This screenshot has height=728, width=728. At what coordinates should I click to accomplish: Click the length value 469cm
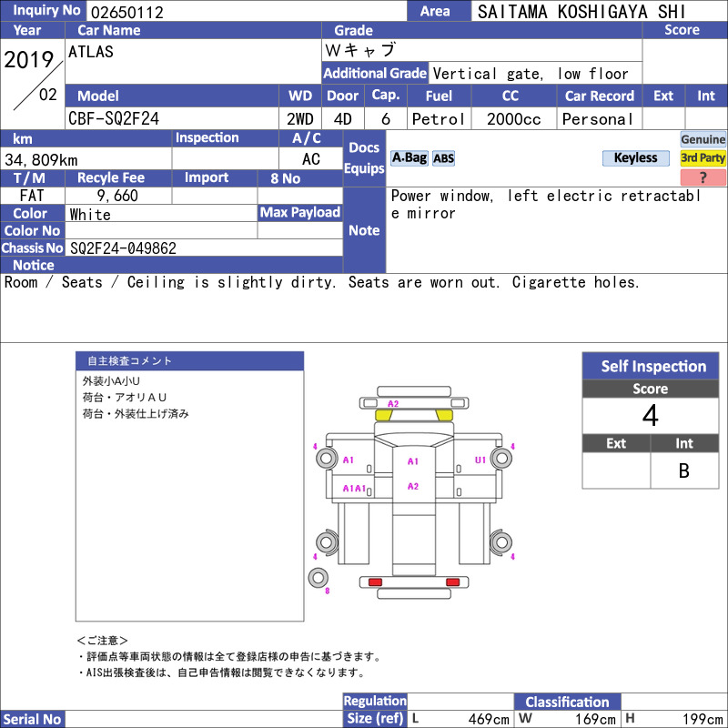click(489, 719)
